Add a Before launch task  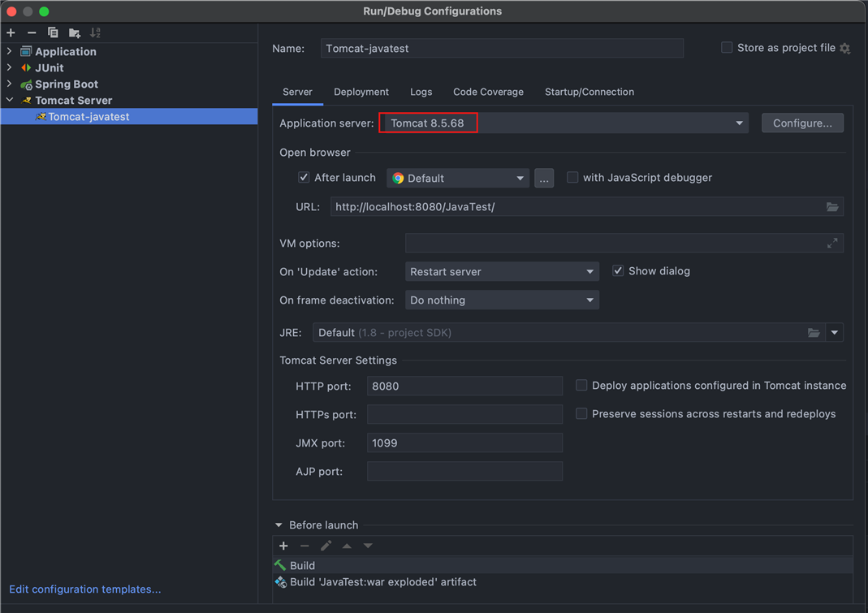pos(283,546)
